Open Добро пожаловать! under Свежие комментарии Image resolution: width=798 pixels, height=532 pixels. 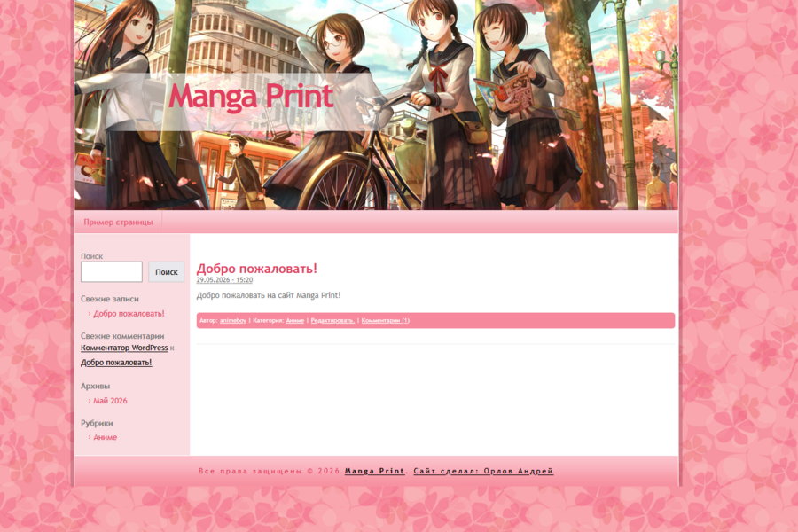click(x=116, y=363)
